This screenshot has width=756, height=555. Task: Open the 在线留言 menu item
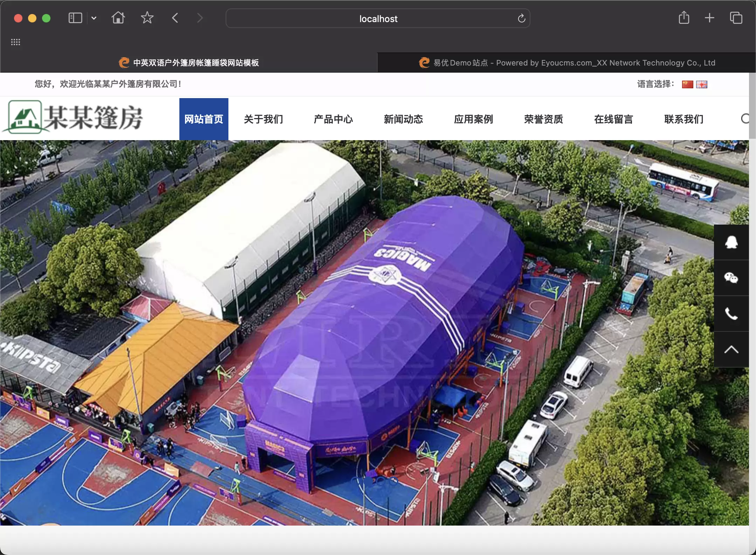[614, 119]
